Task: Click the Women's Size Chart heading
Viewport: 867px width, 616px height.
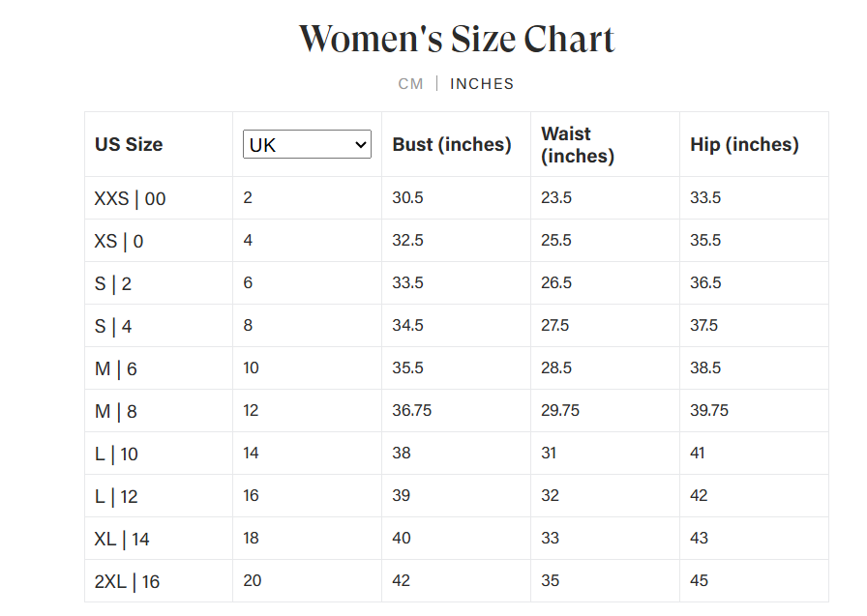Action: pos(456,40)
